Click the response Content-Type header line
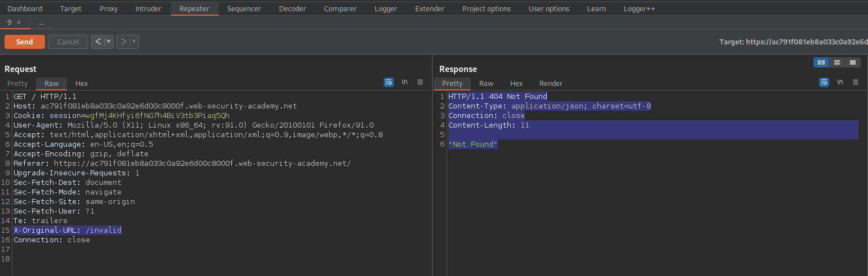 pos(550,106)
